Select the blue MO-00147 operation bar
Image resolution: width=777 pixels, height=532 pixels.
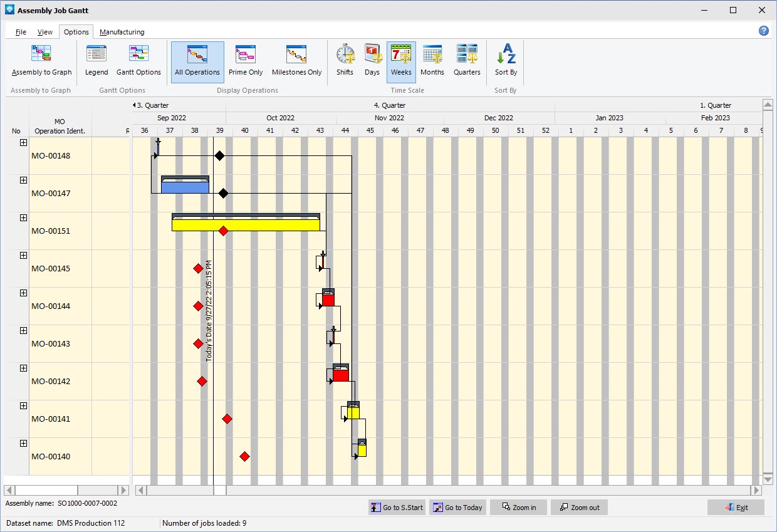[185, 187]
